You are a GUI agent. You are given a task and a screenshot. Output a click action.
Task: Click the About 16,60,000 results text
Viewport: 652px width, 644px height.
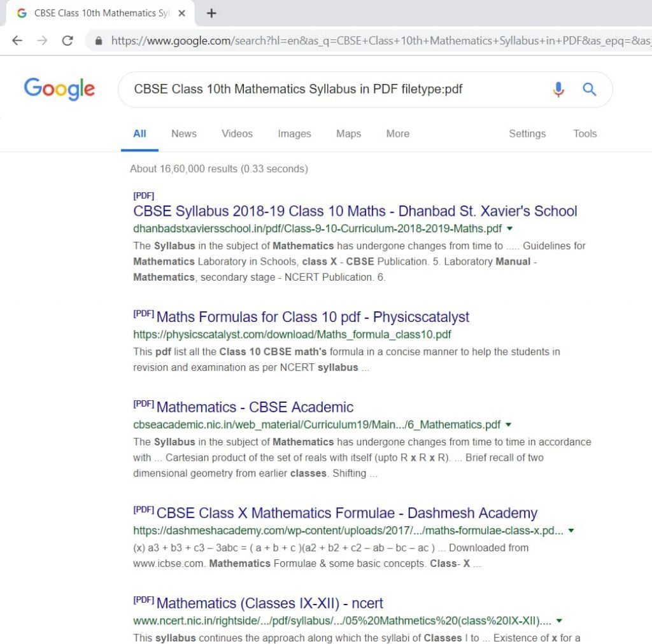click(219, 169)
